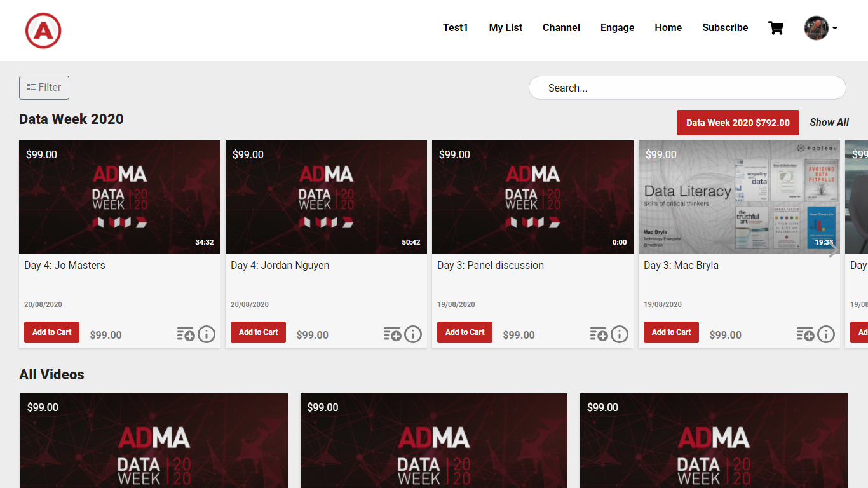Focus the Search input field
The height and width of the screenshot is (488, 868).
[x=687, y=88]
